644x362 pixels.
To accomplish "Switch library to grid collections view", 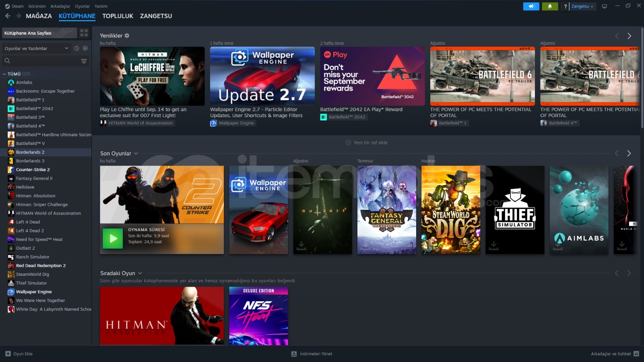I will pyautogui.click(x=84, y=33).
